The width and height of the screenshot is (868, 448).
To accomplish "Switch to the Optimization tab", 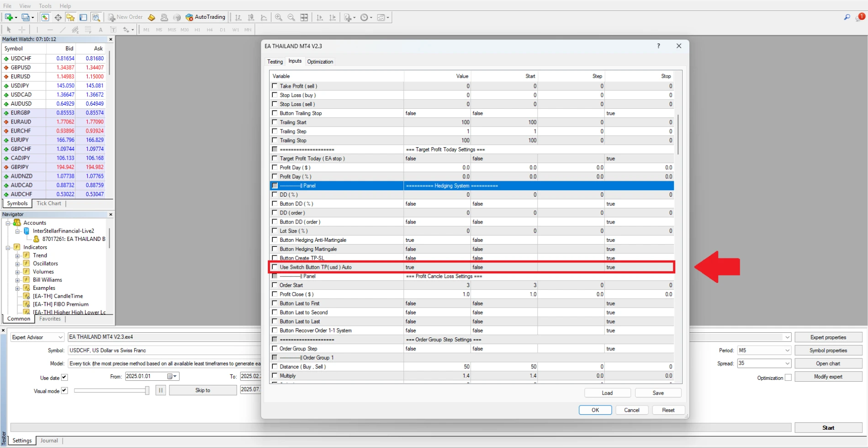I will pos(320,62).
